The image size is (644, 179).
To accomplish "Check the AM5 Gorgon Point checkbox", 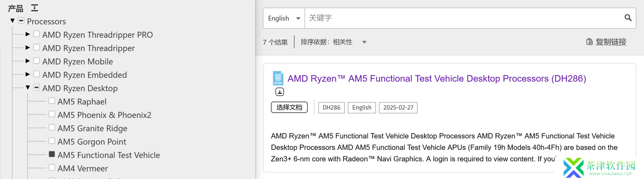I will [52, 141].
